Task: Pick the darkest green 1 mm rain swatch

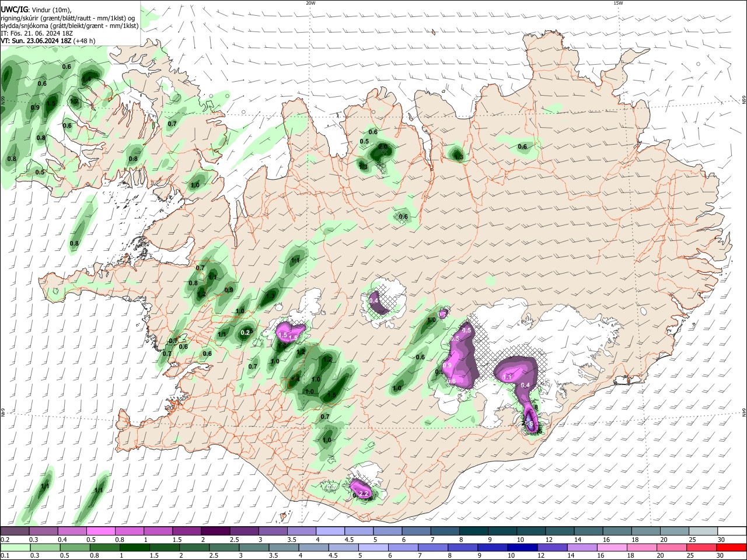Action: tap(135, 548)
